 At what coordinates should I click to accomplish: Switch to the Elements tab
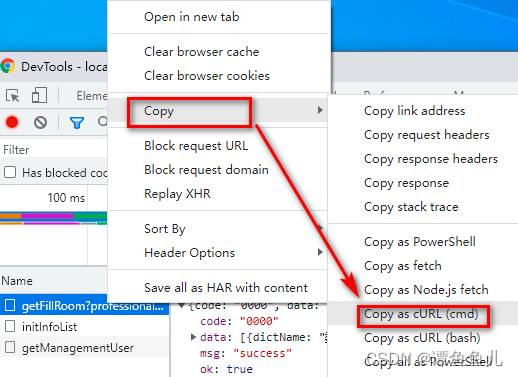[x=92, y=96]
